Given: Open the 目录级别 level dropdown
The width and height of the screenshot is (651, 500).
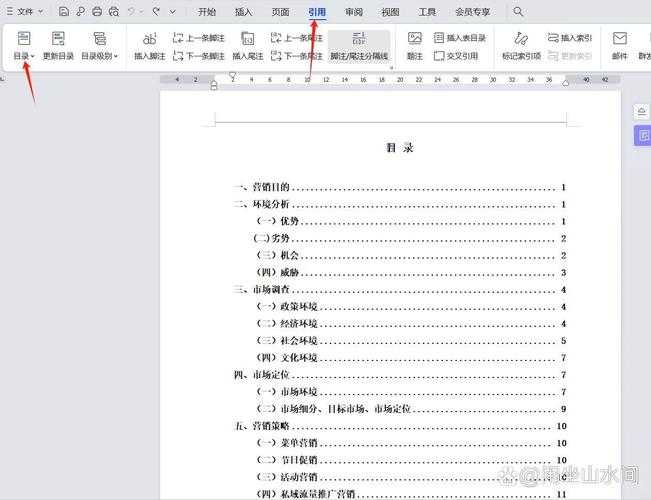Looking at the screenshot, I should 99,46.
